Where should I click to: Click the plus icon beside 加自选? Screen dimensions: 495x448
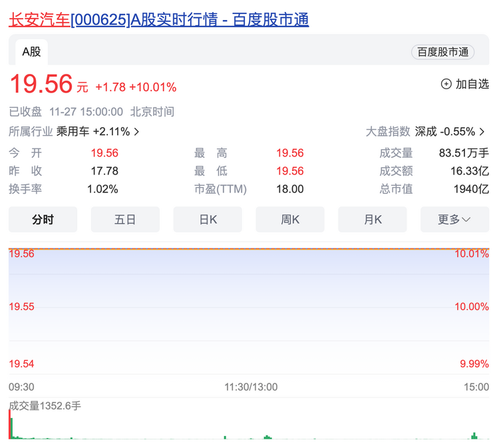tap(446, 84)
